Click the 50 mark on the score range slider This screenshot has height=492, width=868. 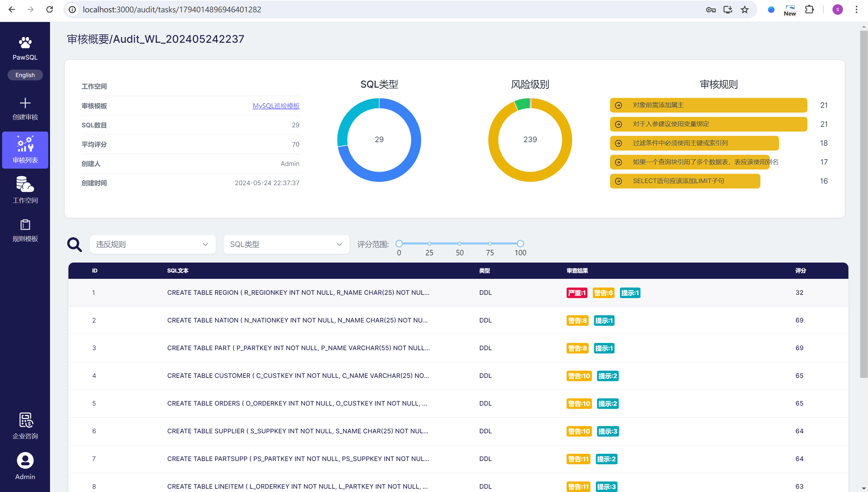460,244
